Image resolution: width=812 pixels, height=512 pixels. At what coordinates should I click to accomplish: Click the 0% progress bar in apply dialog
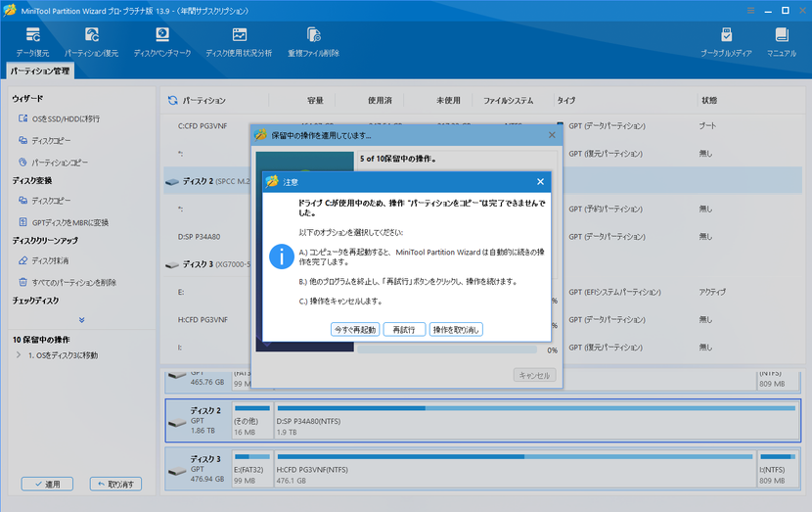(x=447, y=349)
